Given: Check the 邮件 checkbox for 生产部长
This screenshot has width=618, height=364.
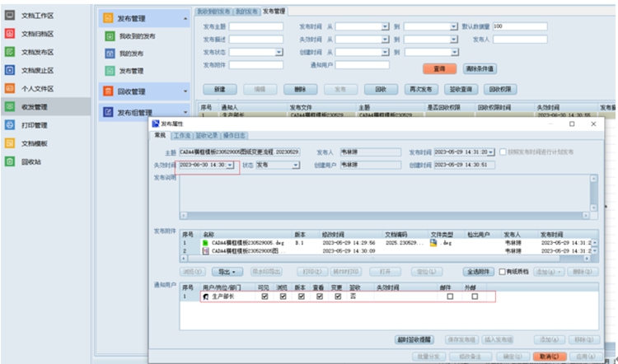Looking at the screenshot, I should pos(450,296).
